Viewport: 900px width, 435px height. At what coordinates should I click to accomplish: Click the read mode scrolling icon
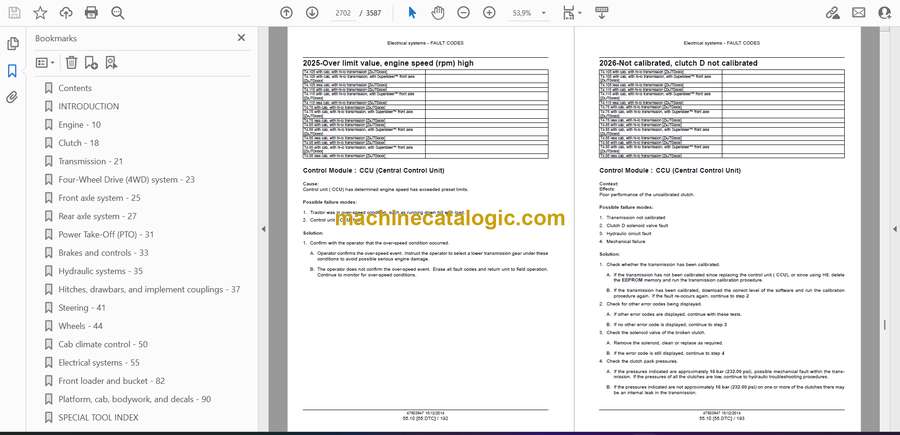(602, 13)
